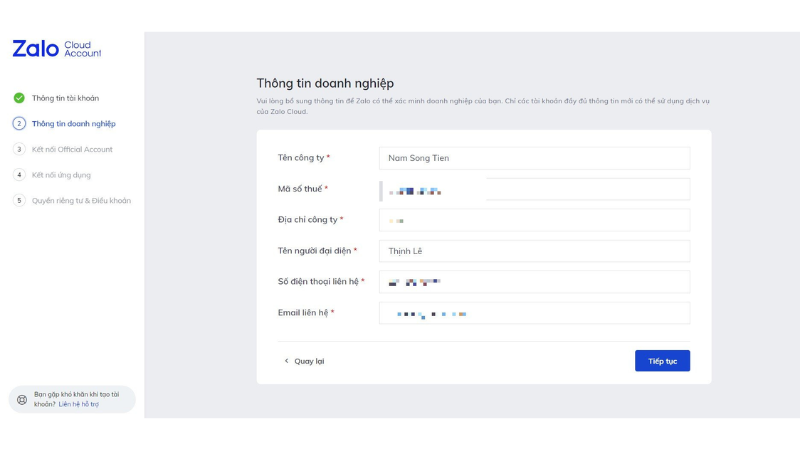This screenshot has height=450, width=800.
Task: Open Kết nối ứng dụng step
Action: click(61, 175)
